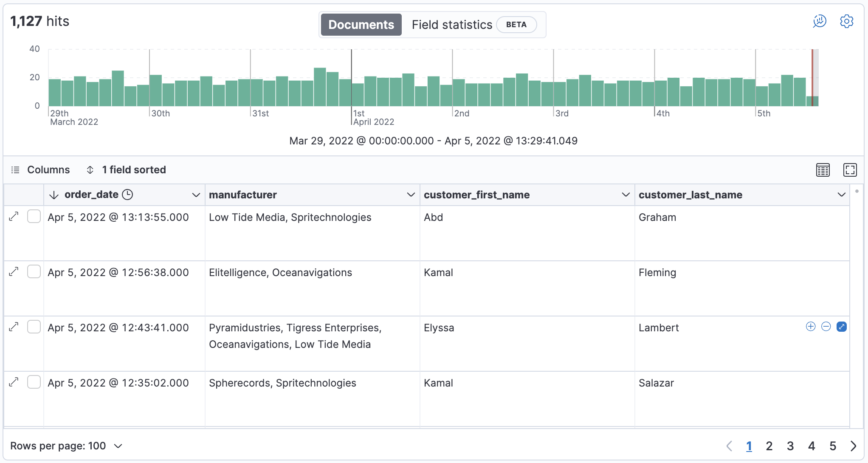Go to page 3 of results
This screenshot has height=463, width=868.
tap(790, 446)
